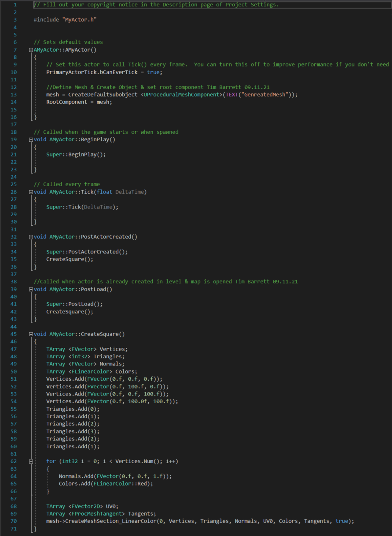Collapse the PostActorCreated() function block
Screen dimensions: 392x536
click(x=31, y=237)
